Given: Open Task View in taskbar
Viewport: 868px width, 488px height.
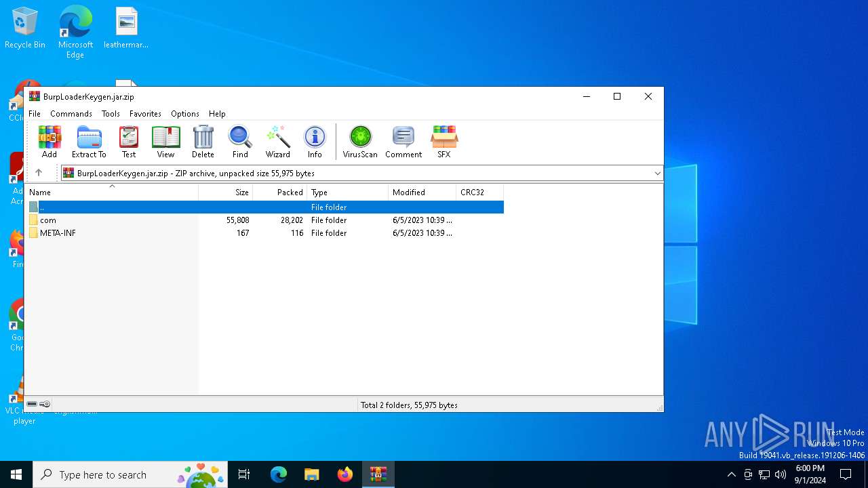Looking at the screenshot, I should point(244,474).
